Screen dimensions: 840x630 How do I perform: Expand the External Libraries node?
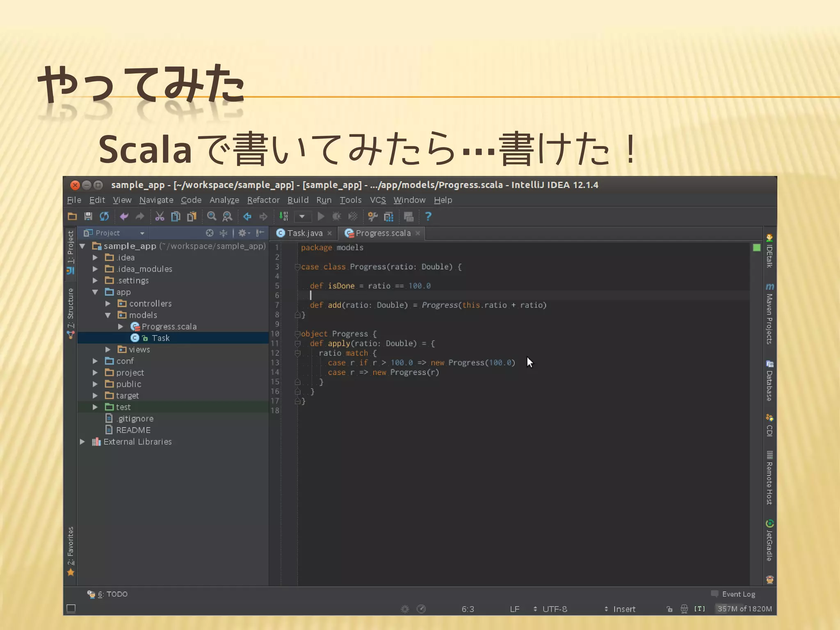(82, 442)
